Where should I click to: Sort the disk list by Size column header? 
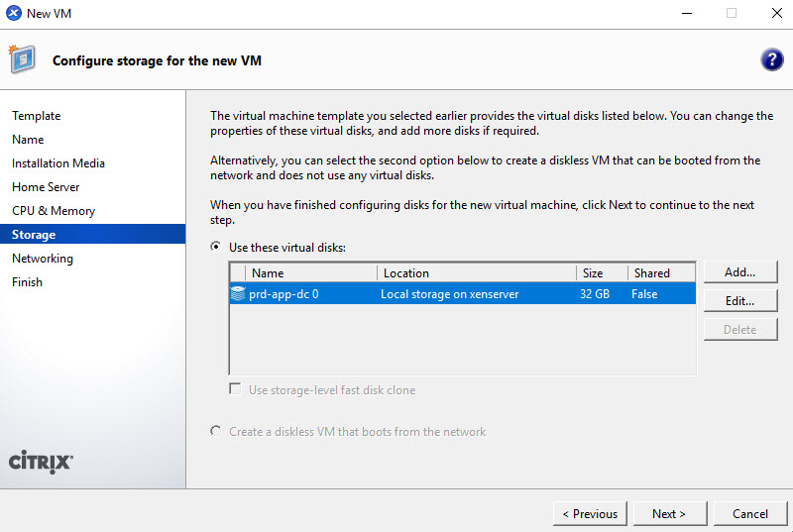[x=601, y=272]
